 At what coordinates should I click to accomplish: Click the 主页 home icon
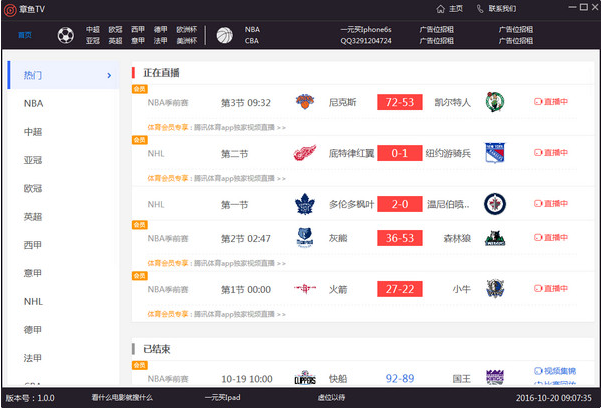440,9
